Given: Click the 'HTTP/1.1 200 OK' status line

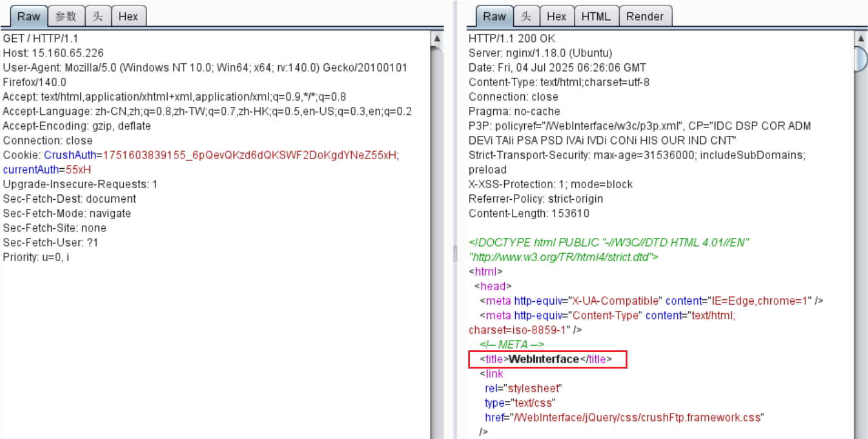Looking at the screenshot, I should 512,38.
